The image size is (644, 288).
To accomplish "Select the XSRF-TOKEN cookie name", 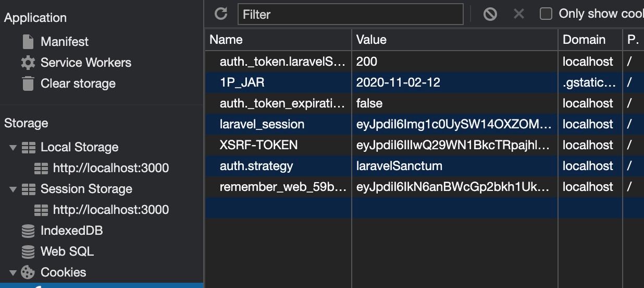I will (x=259, y=145).
